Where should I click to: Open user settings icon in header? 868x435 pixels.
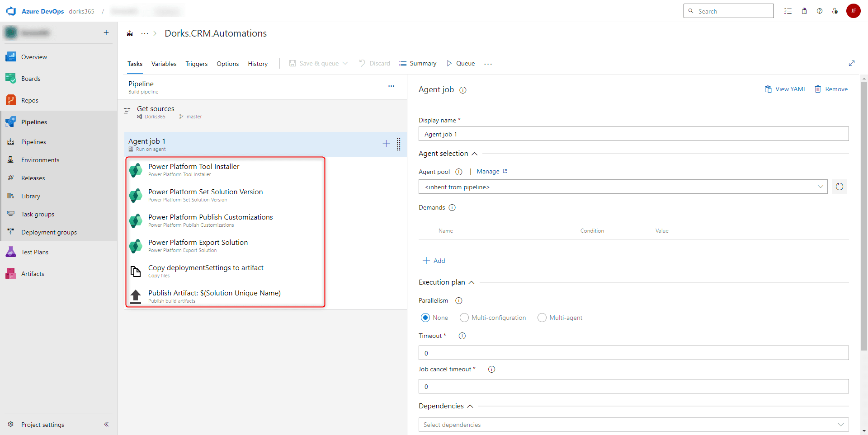(x=835, y=11)
